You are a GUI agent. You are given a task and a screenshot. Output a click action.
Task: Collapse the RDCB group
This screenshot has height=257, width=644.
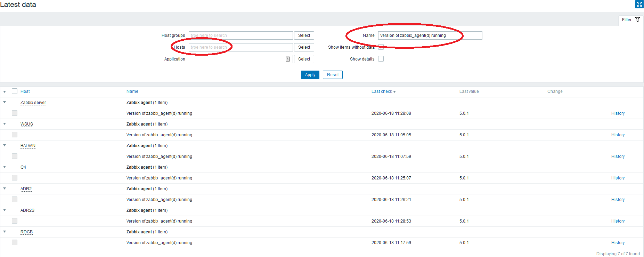point(5,232)
